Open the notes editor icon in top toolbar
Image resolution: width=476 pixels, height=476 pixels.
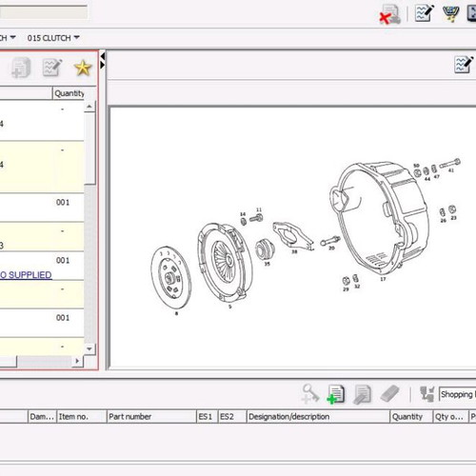425,13
